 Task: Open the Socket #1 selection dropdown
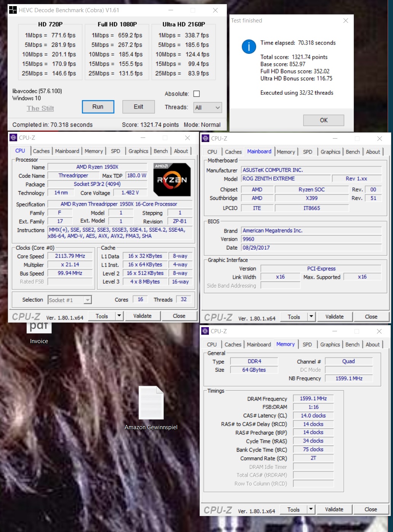[x=70, y=300]
